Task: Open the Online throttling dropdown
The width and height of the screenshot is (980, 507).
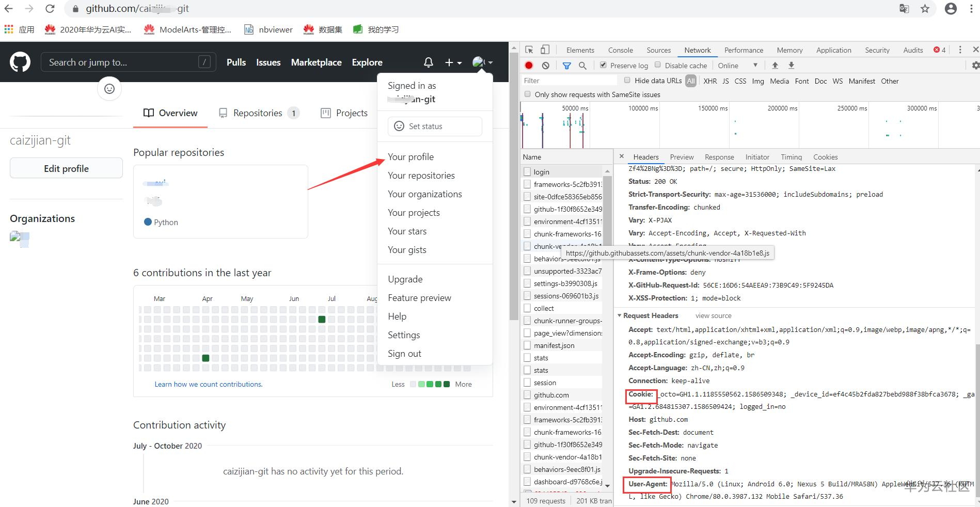Action: (x=738, y=66)
